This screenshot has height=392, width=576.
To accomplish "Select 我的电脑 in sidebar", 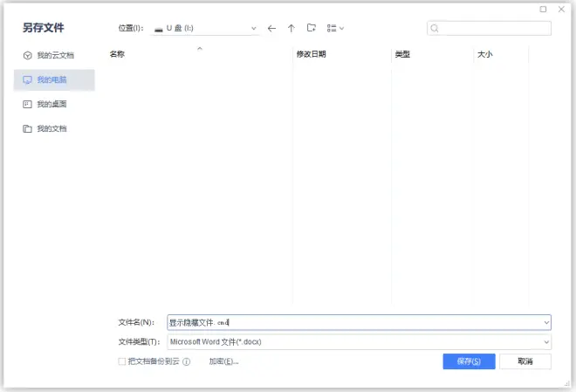I will (x=54, y=79).
